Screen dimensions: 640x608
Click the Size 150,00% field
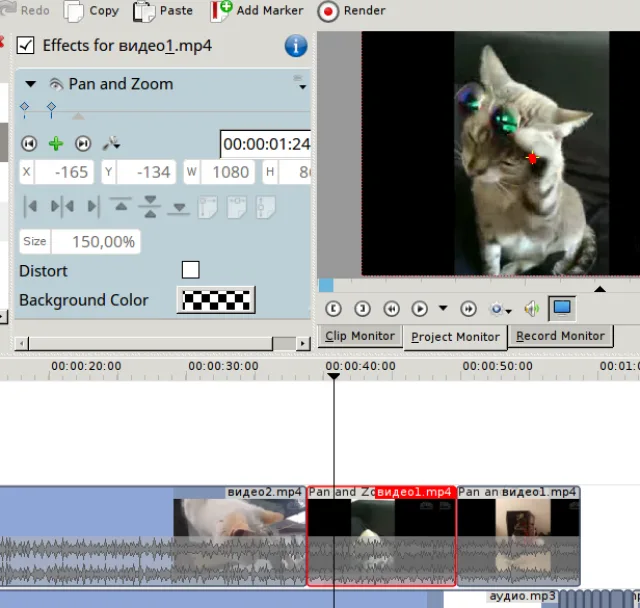pyautogui.click(x=80, y=242)
